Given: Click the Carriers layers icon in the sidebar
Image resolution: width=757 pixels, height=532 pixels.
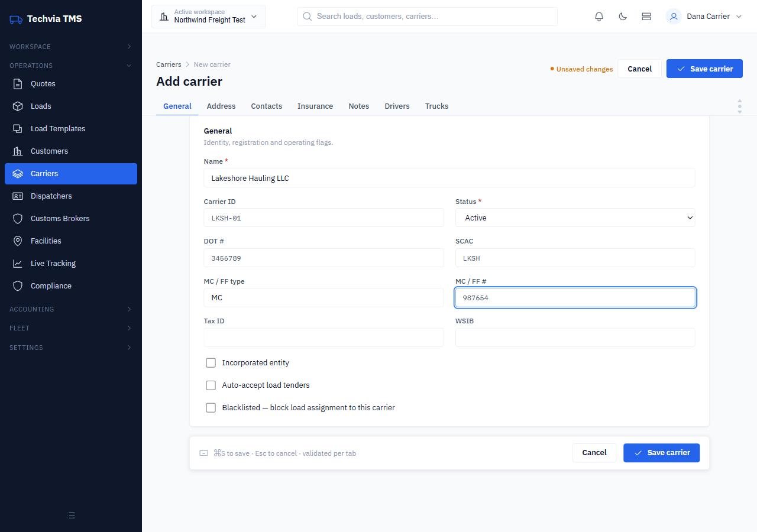Looking at the screenshot, I should click(x=18, y=174).
